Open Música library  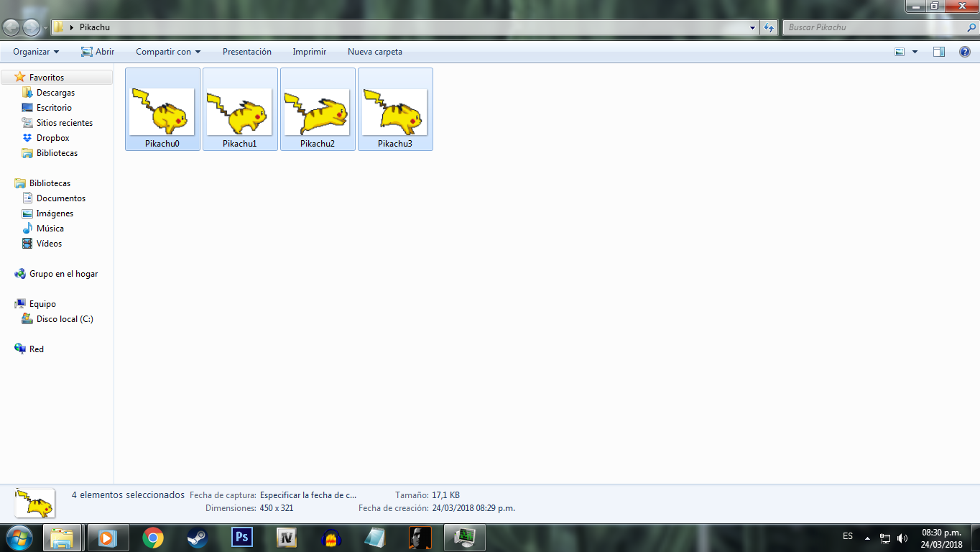[50, 229]
